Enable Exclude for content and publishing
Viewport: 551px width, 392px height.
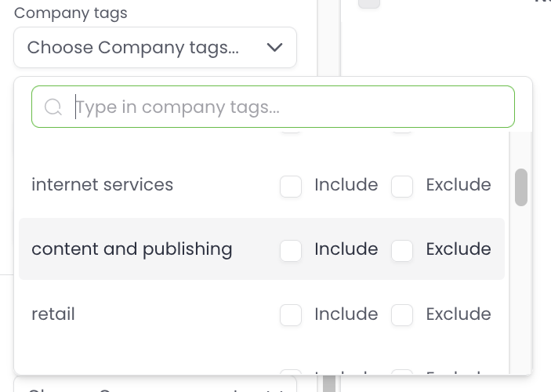(x=402, y=250)
